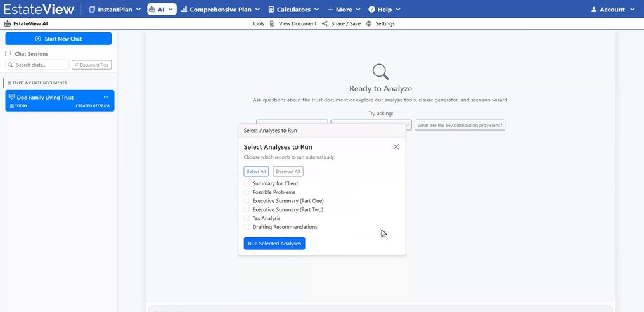Click the "Created 07/28/26" text
This screenshot has width=644, height=312.
93,106
